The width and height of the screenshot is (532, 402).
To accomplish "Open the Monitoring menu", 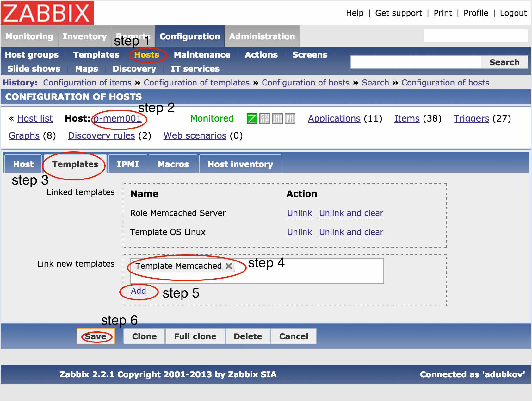I will click(x=29, y=36).
